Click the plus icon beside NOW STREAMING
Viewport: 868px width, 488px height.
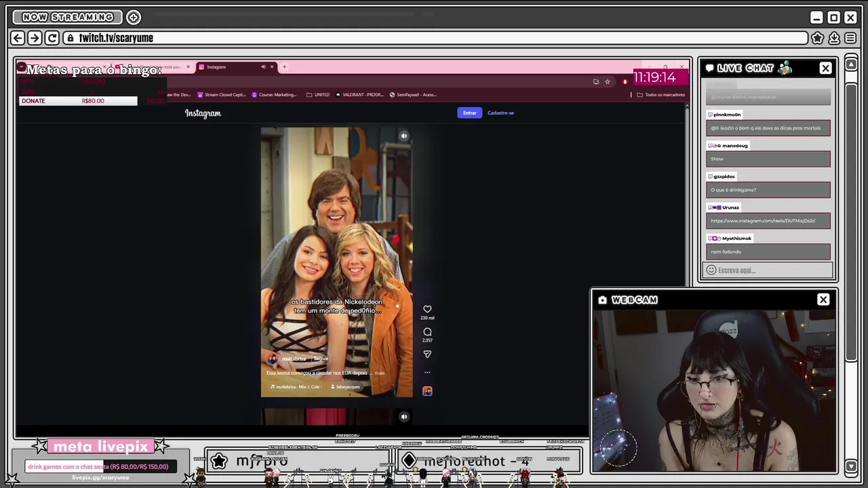(134, 17)
